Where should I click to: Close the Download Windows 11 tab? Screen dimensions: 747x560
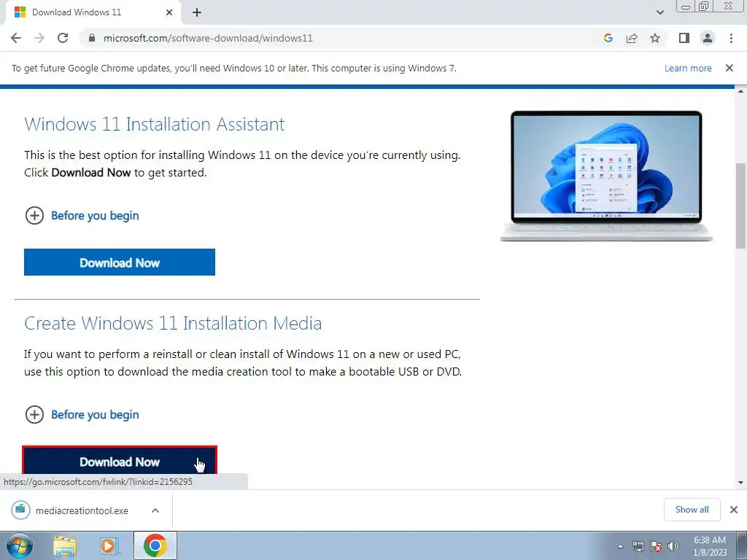169,12
